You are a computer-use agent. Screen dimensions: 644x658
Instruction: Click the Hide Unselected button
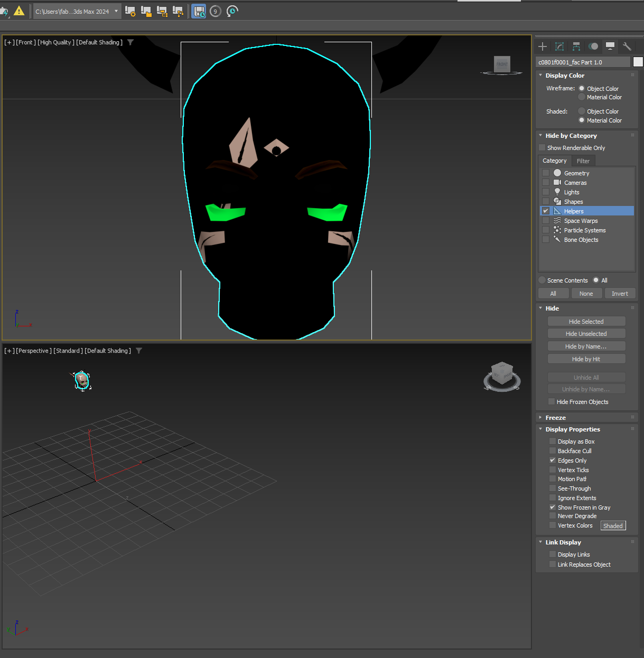tap(586, 334)
